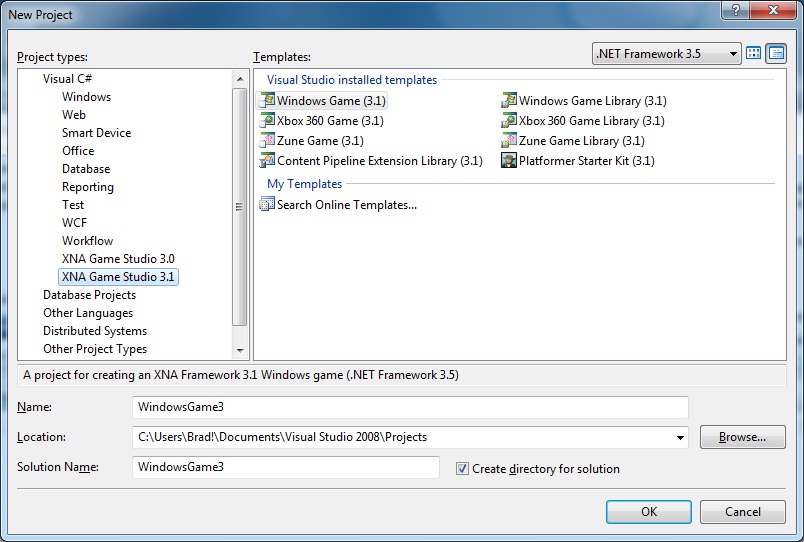
Task: Select the Platformer Starter Kit (3.1) icon
Action: pyautogui.click(x=509, y=160)
